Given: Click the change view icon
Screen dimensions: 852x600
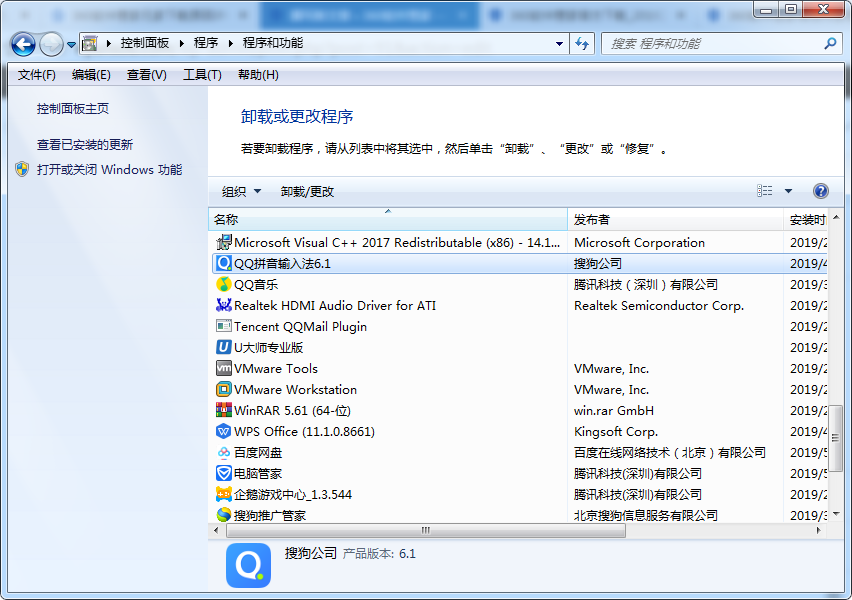Looking at the screenshot, I should 765,191.
